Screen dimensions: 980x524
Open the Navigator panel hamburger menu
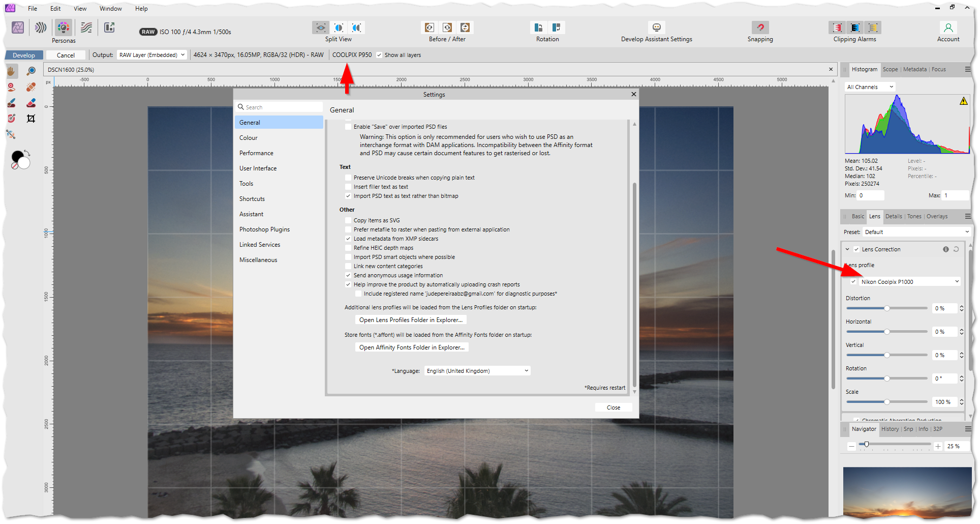click(968, 429)
